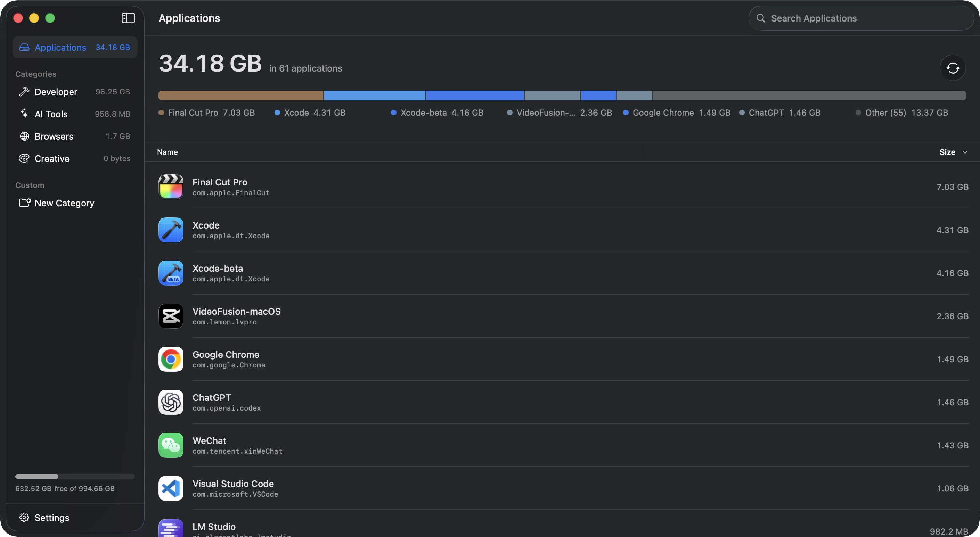Click the Visual Studio Code icon
The width and height of the screenshot is (980, 537).
[x=171, y=488]
